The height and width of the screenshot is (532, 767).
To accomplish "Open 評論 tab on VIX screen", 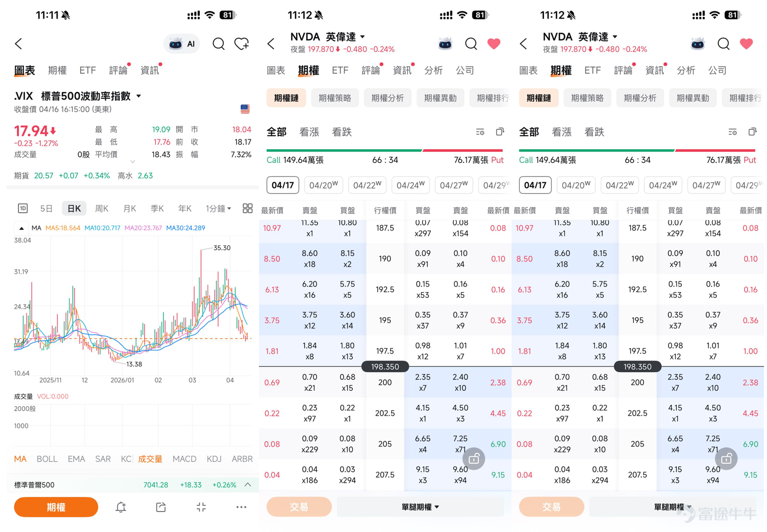I will click(118, 71).
